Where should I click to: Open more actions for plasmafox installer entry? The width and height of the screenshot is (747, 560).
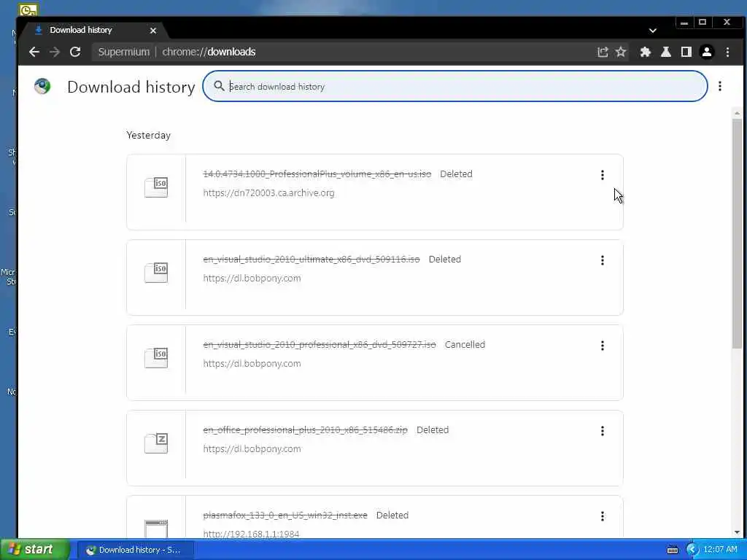coord(602,516)
